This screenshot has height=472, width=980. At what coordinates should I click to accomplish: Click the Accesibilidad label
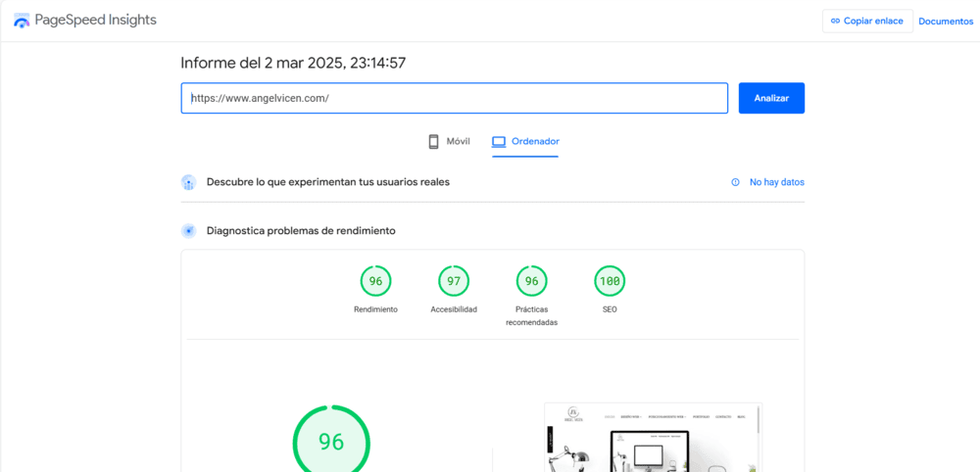(x=454, y=309)
